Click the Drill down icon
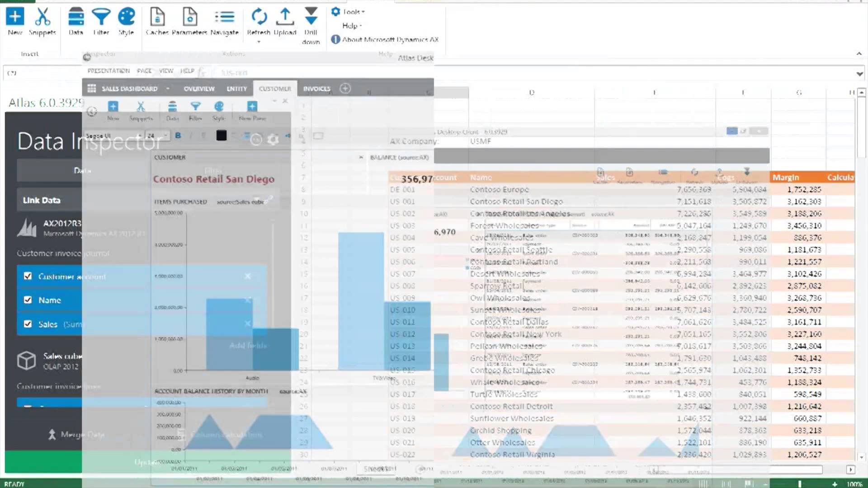This screenshot has width=868, height=488. (x=311, y=16)
